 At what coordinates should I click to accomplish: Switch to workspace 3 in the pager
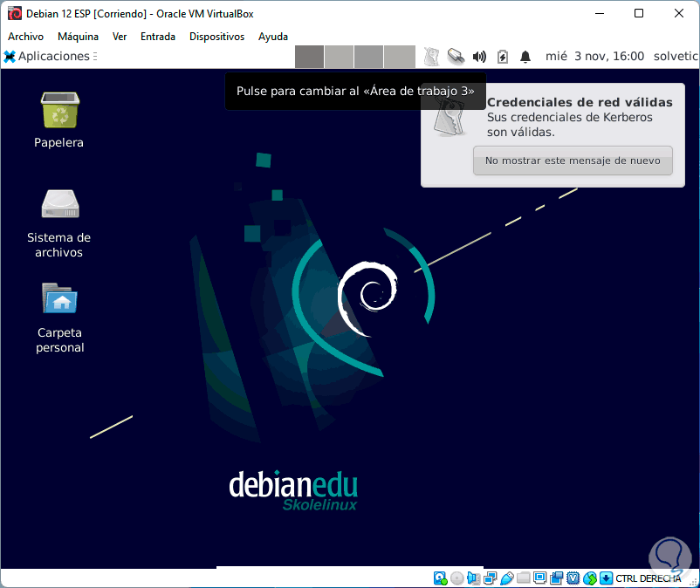tap(368, 57)
